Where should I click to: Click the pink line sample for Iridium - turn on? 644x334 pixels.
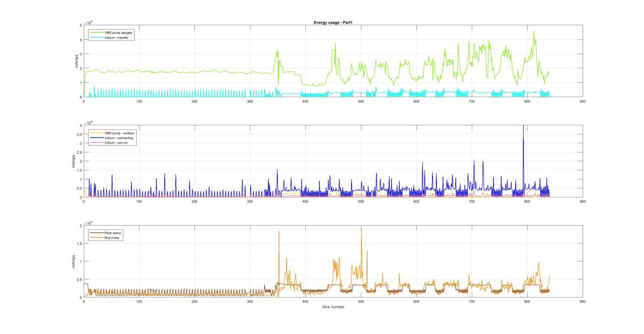click(97, 143)
